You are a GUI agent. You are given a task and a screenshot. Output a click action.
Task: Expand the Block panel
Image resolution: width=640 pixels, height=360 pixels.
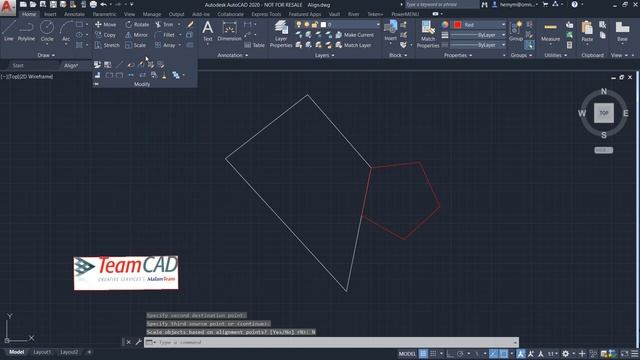tap(398, 55)
